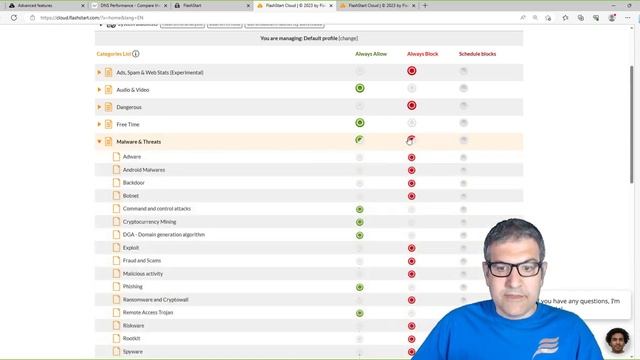This screenshot has height=360, width=640.
Task: Click the Malware & Threats category document icon
Action: click(x=108, y=142)
